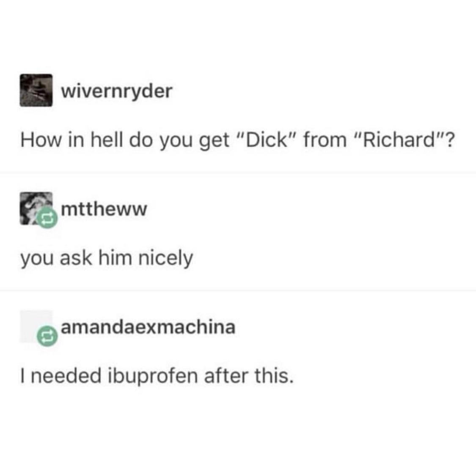
Task: Click the divider line below wivernryder's post
Action: [x=238, y=172]
